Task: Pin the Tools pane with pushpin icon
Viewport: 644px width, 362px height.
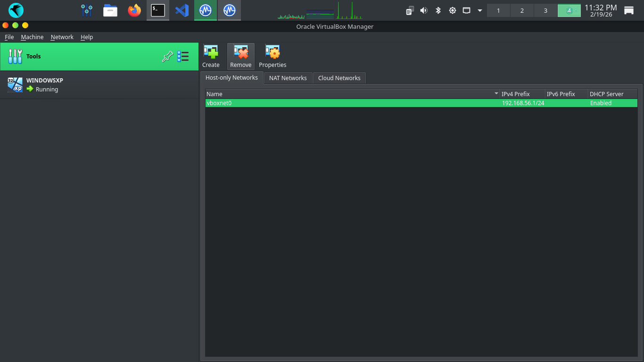Action: [167, 57]
